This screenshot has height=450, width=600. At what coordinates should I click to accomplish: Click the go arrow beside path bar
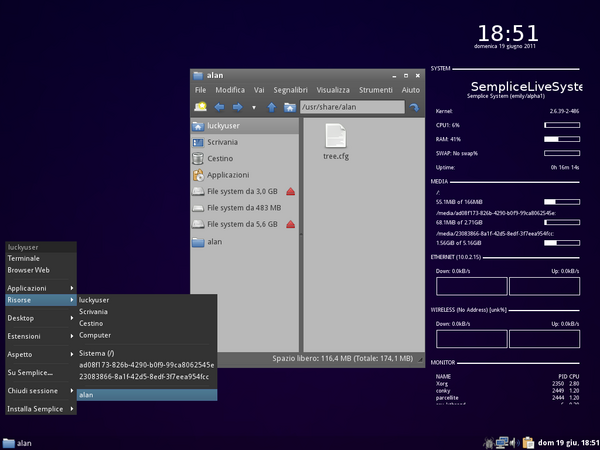coord(413,106)
